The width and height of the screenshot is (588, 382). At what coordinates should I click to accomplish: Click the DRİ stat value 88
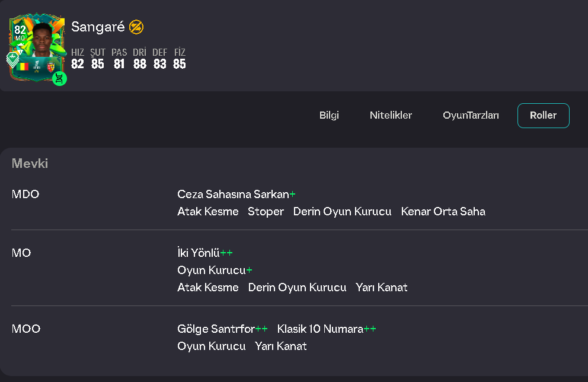tap(140, 64)
